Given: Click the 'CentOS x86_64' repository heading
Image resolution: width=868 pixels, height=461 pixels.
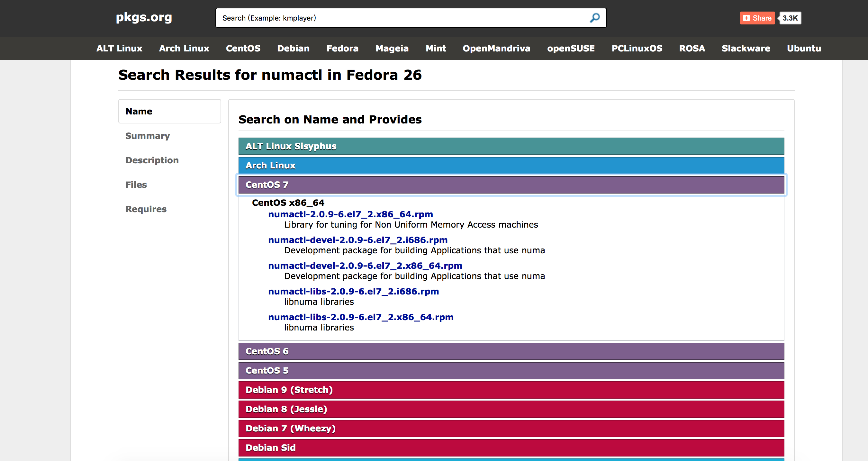Looking at the screenshot, I should click(x=288, y=203).
